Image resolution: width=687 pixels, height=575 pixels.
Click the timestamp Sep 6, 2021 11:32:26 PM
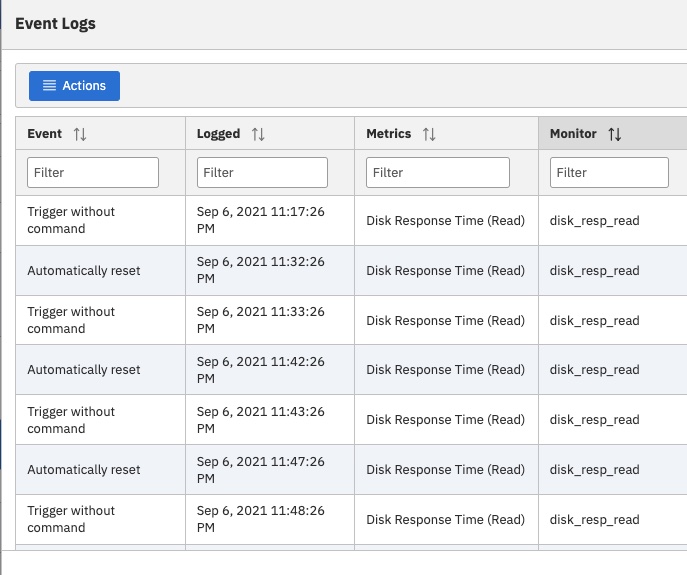[x=261, y=270]
